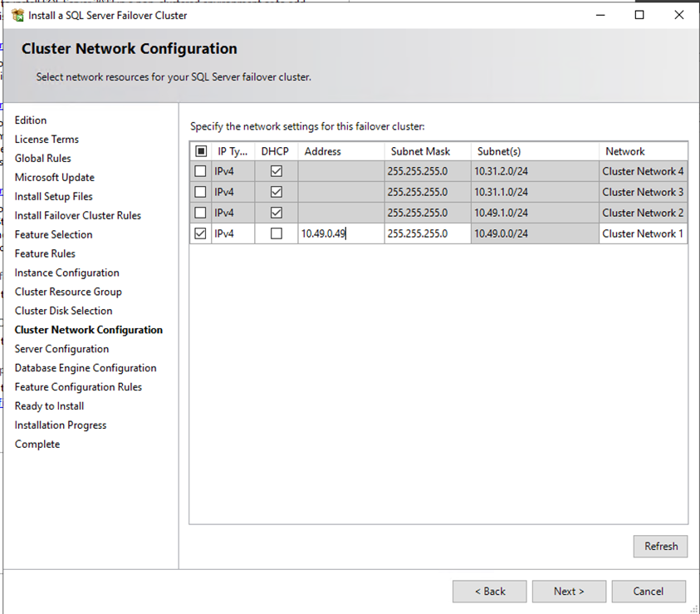Sort by the Network column header
700x614 pixels.
(x=624, y=151)
